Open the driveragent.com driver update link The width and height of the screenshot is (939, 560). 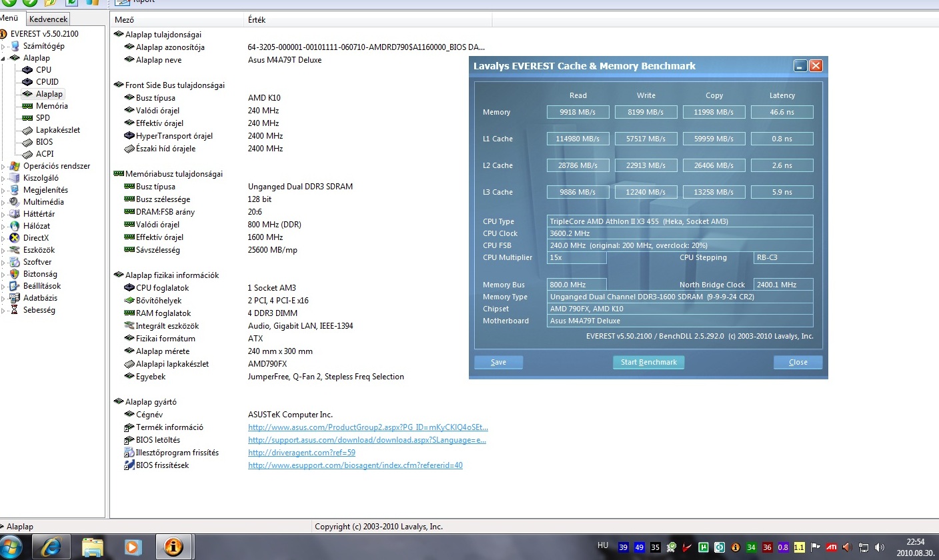pyautogui.click(x=301, y=453)
